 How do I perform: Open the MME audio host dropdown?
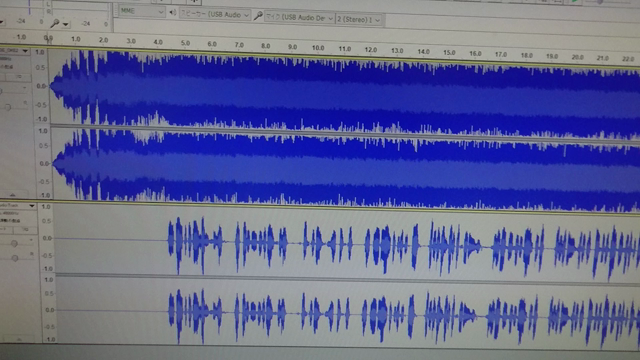point(141,11)
